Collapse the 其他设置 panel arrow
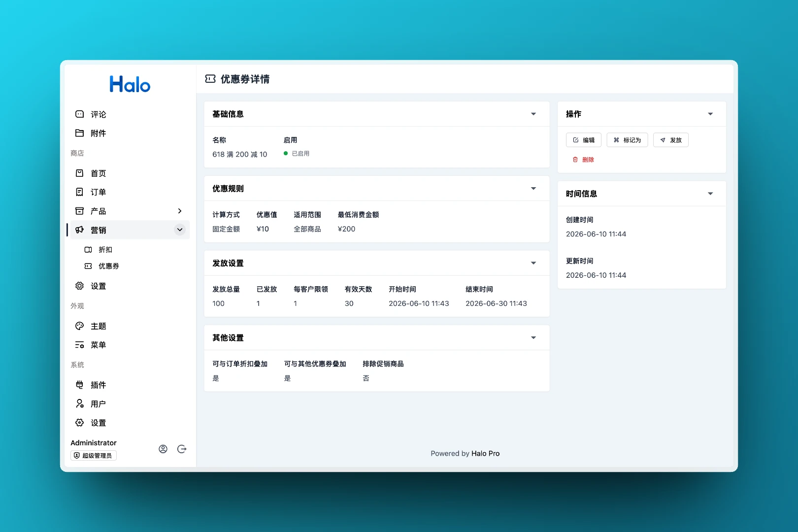798x532 pixels. tap(533, 338)
